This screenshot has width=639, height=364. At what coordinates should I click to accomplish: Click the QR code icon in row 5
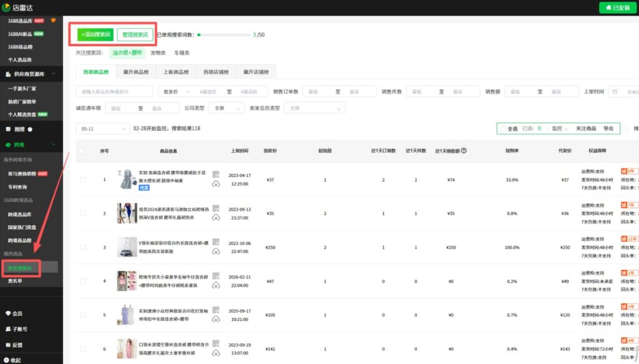(x=215, y=309)
